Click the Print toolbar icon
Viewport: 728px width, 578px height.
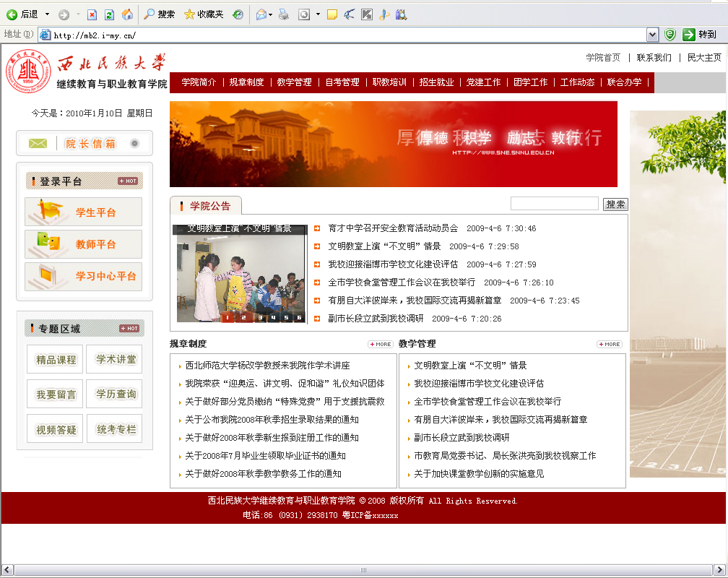pos(284,15)
